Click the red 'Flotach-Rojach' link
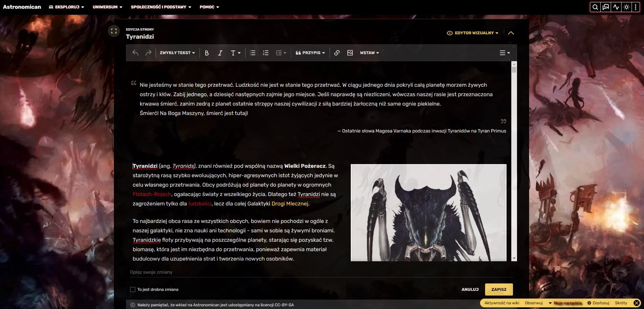 [x=152, y=194]
